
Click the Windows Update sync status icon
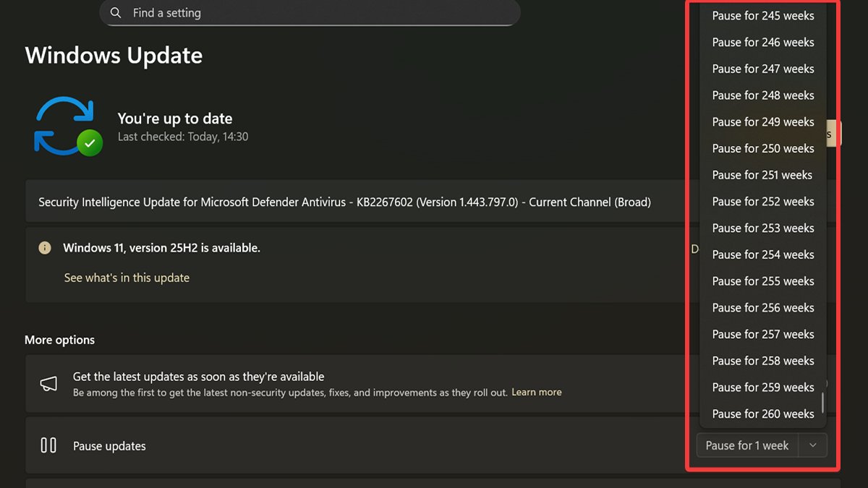tap(67, 126)
